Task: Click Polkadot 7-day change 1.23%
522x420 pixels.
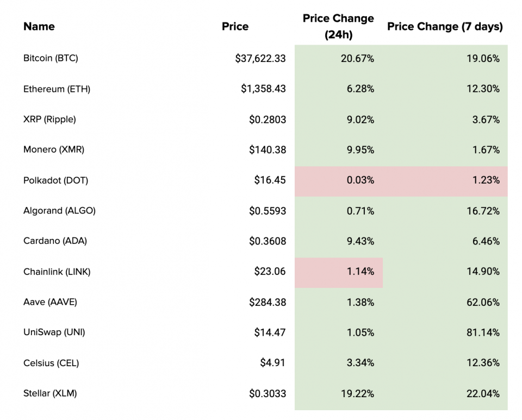Action: [x=486, y=180]
